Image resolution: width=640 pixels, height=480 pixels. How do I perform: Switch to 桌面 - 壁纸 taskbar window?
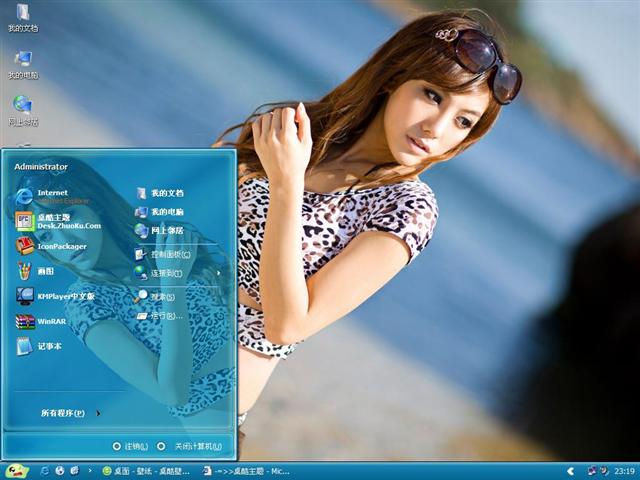click(146, 471)
